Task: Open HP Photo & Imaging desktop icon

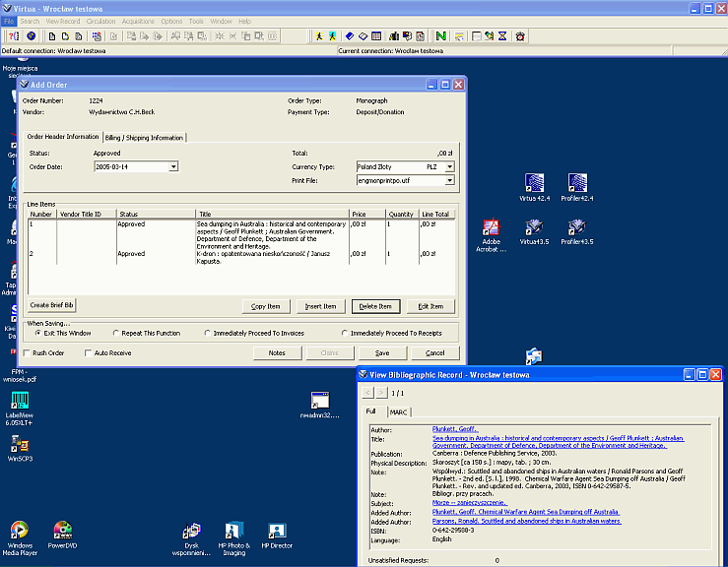Action: [x=234, y=538]
